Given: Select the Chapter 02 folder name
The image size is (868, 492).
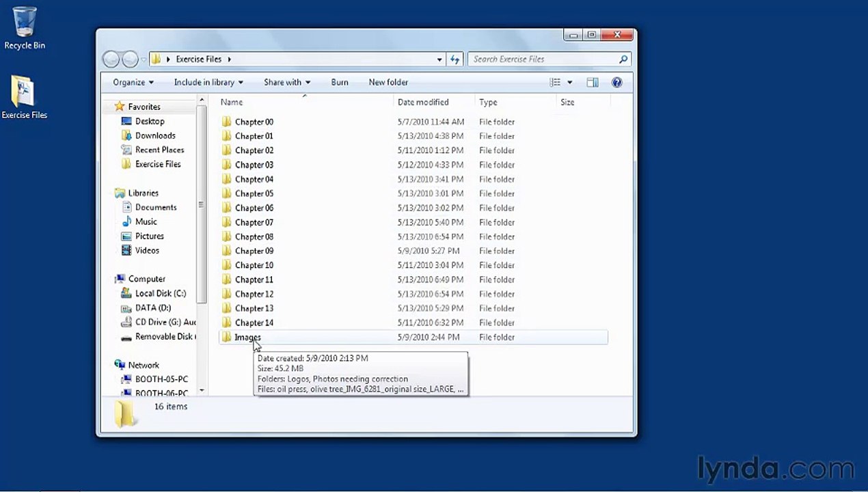Looking at the screenshot, I should tap(254, 150).
